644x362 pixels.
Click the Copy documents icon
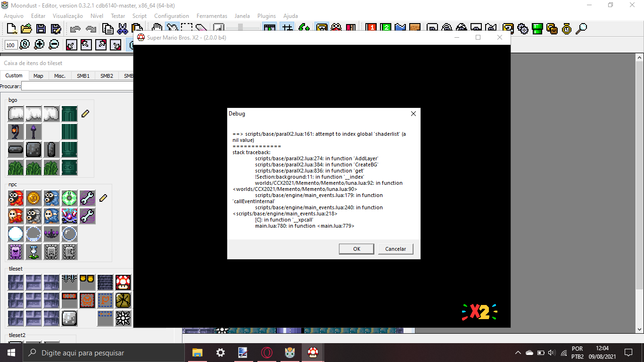point(108,28)
